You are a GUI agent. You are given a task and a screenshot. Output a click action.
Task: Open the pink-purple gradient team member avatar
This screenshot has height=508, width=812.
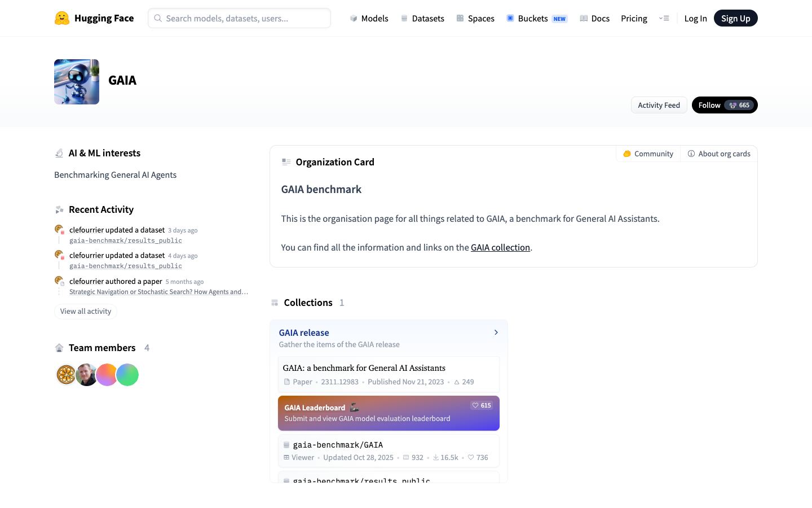(107, 374)
